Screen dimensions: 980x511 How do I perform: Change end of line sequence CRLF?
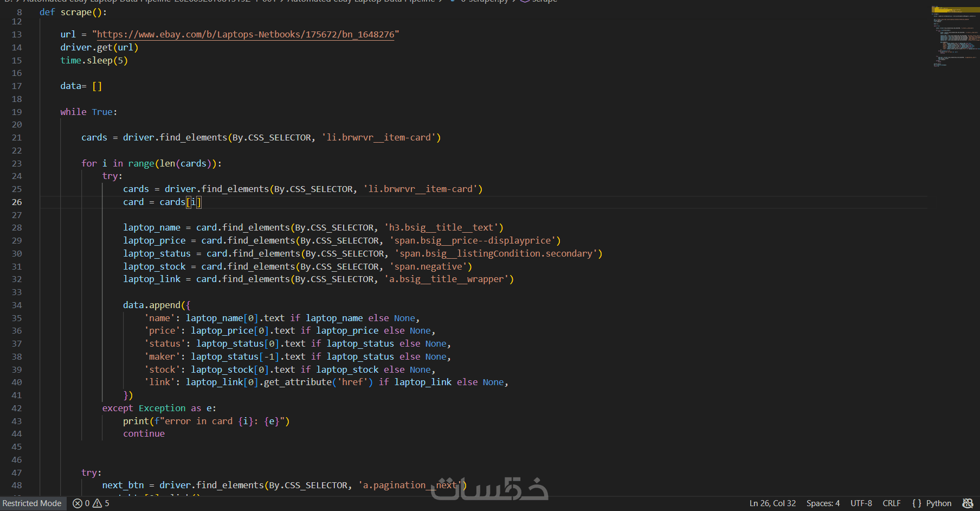(892, 503)
